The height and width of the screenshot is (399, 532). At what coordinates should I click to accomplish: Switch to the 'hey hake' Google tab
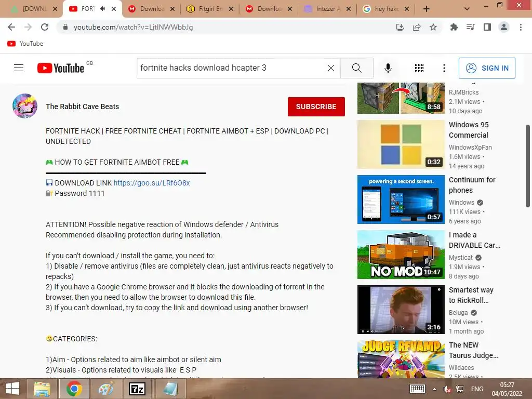coord(386,9)
